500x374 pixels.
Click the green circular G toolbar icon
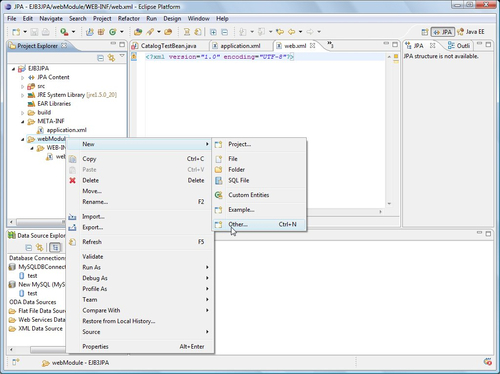click(113, 32)
